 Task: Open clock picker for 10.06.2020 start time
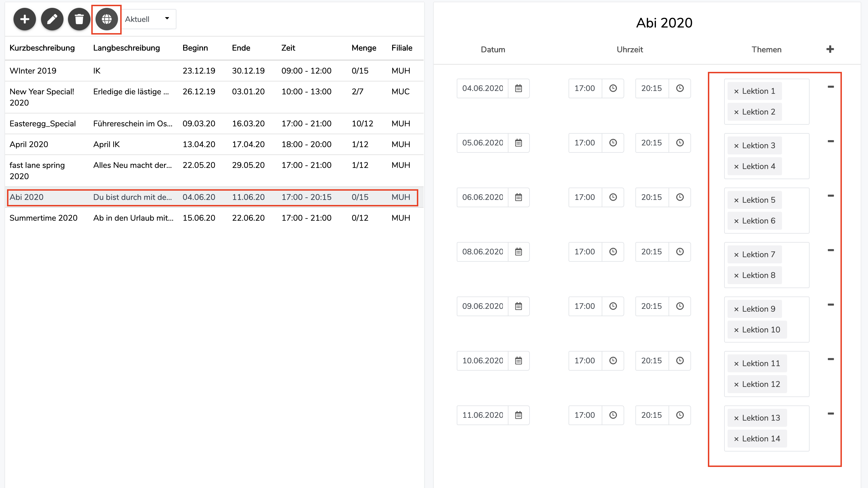[613, 361]
